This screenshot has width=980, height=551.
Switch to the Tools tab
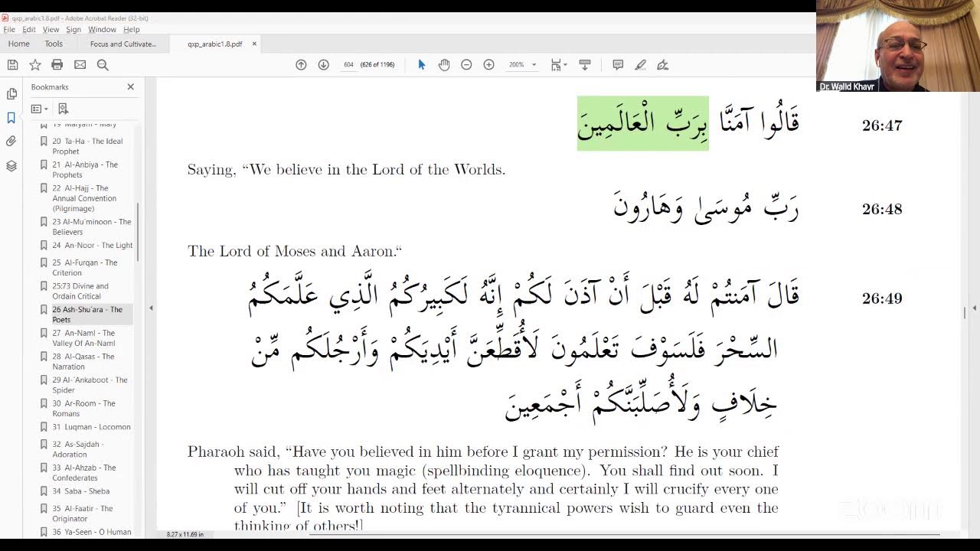pos(54,44)
